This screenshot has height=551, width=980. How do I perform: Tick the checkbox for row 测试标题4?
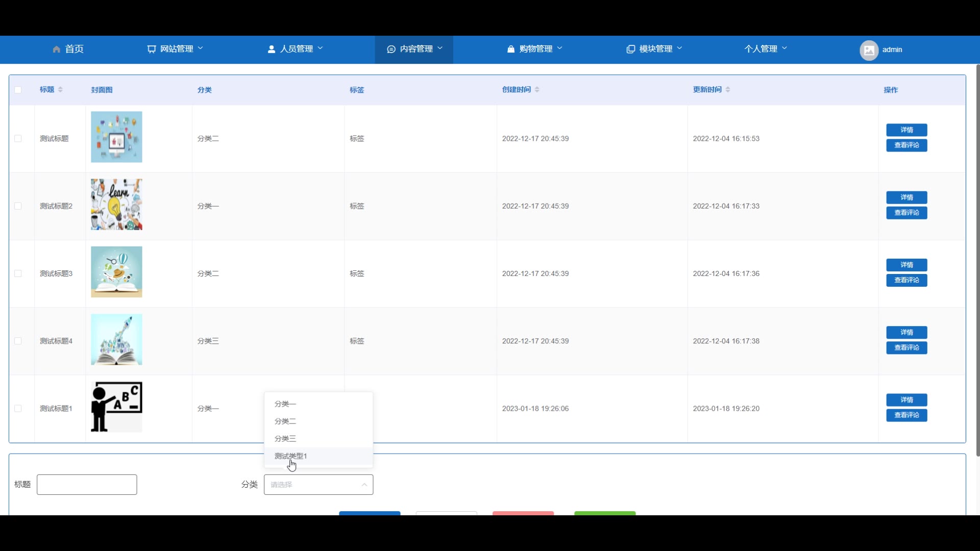[x=18, y=341]
